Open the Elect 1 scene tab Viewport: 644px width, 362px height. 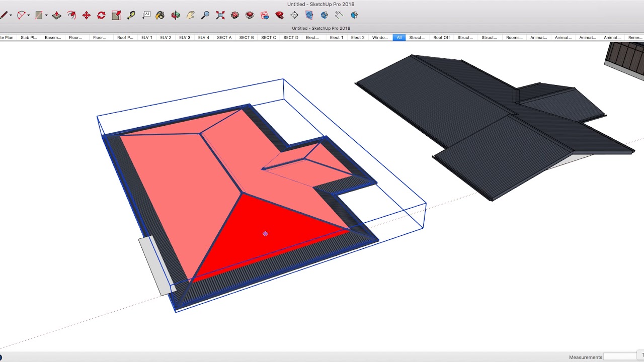click(x=336, y=37)
